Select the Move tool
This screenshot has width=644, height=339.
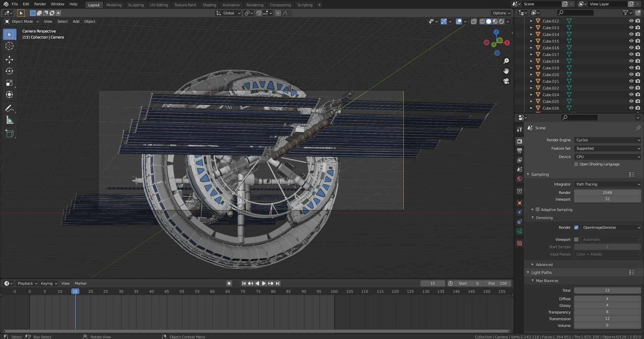(9, 60)
